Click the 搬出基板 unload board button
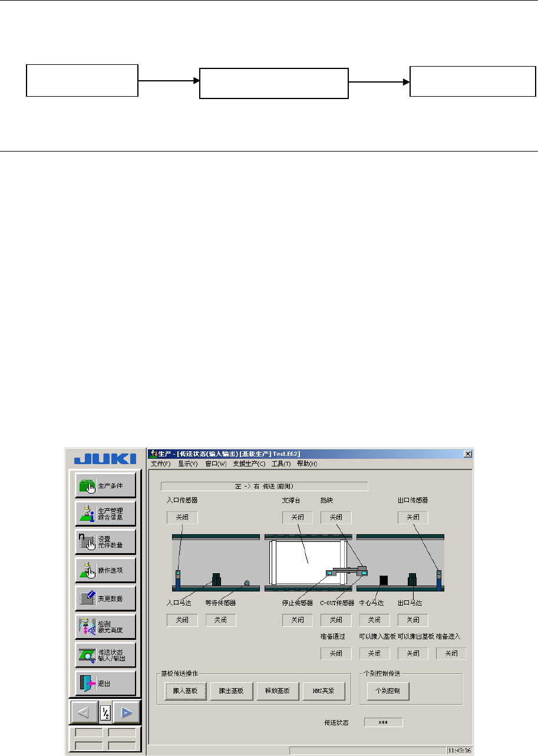 [x=231, y=691]
